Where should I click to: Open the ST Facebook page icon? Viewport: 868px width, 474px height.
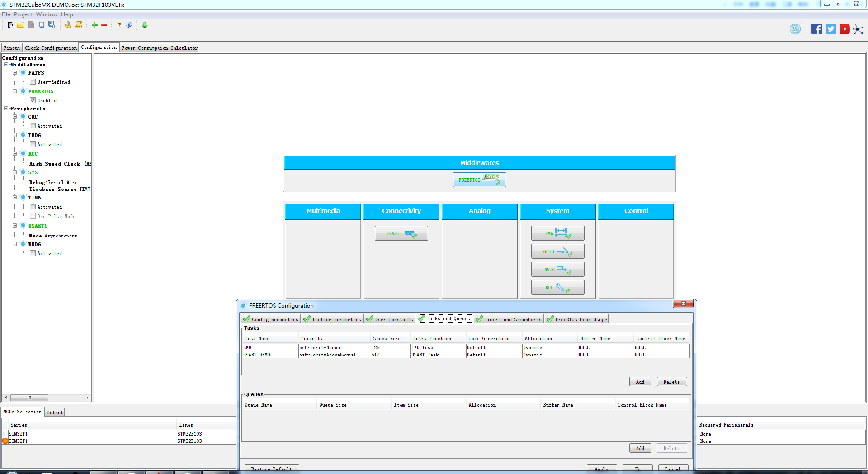(816, 29)
